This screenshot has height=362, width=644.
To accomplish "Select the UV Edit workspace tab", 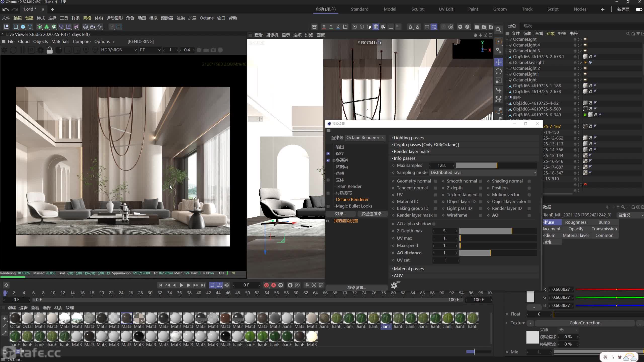I will (446, 9).
